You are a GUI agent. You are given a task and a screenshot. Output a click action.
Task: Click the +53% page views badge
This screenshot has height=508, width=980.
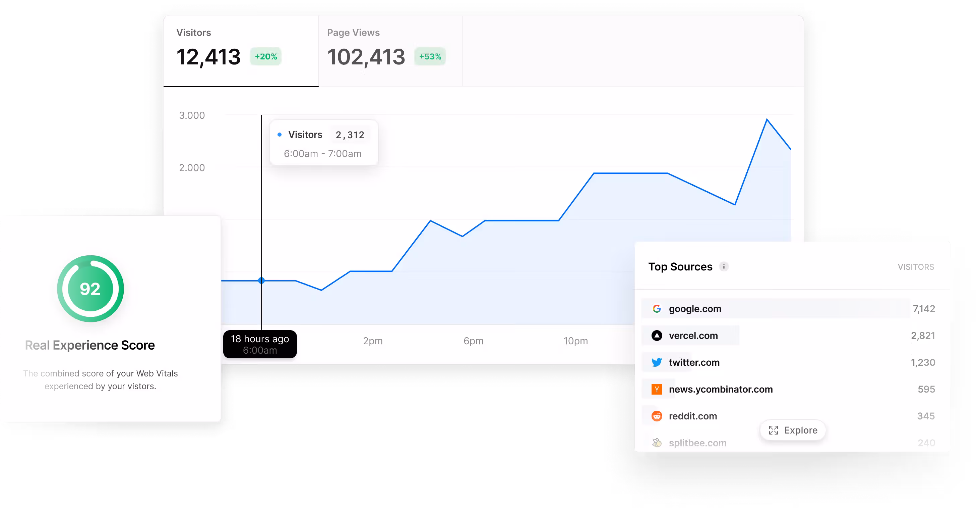pos(430,56)
